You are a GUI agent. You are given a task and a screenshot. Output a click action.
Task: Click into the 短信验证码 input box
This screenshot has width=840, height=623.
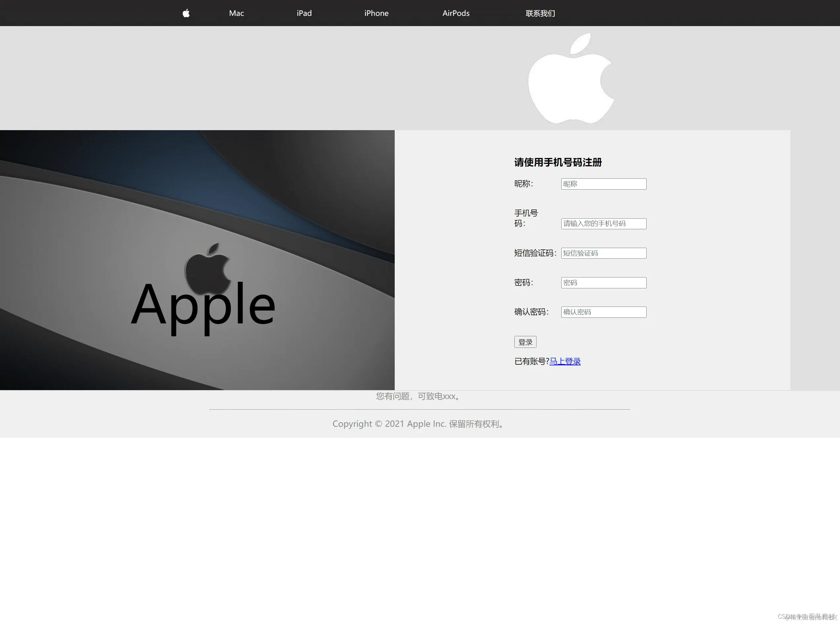(x=603, y=253)
